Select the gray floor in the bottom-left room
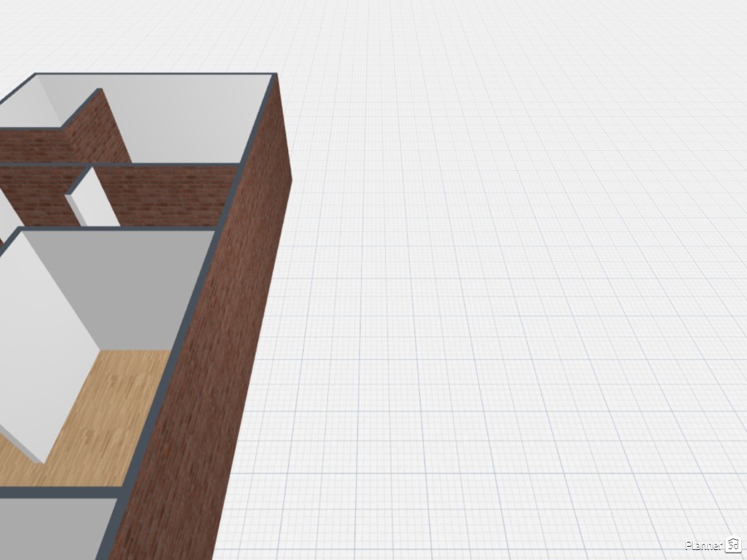 [x=50, y=528]
